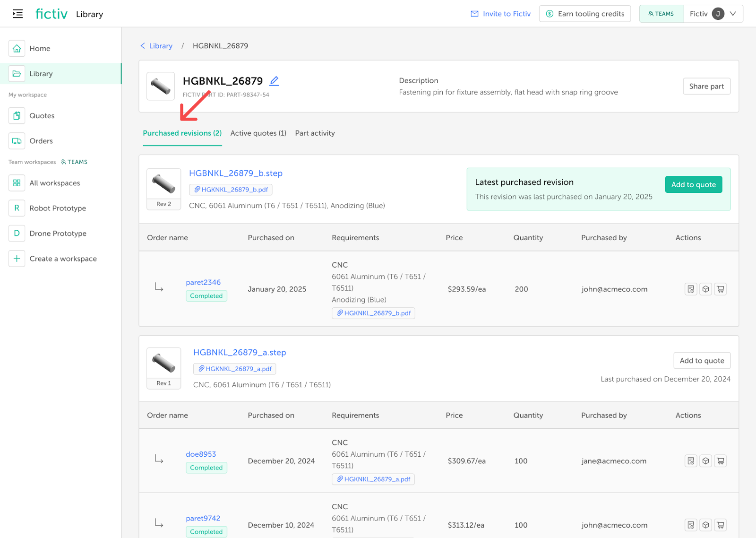The height and width of the screenshot is (538, 756).
Task: Click the cart icon in the paret2346 row
Action: [720, 289]
